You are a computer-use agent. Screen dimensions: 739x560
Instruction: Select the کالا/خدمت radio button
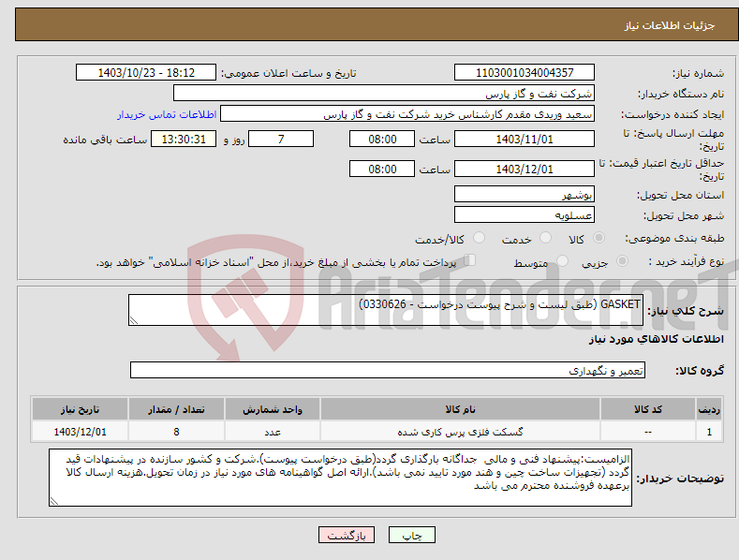coord(479,238)
